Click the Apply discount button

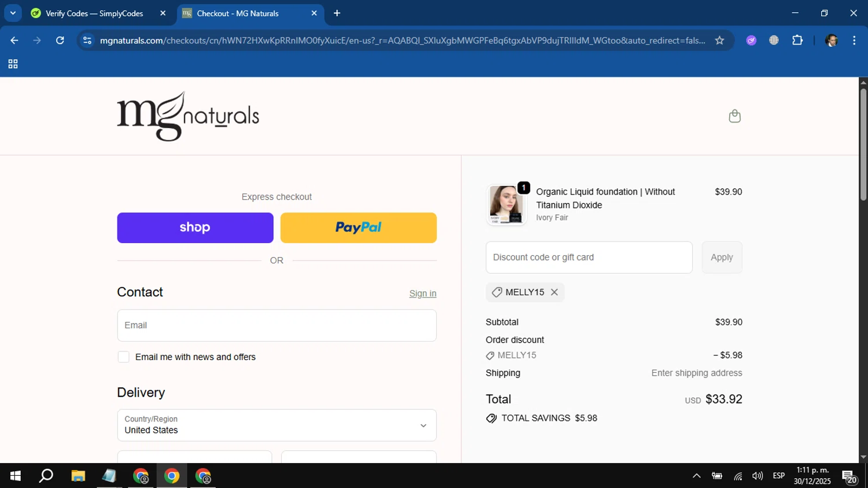pos(722,258)
